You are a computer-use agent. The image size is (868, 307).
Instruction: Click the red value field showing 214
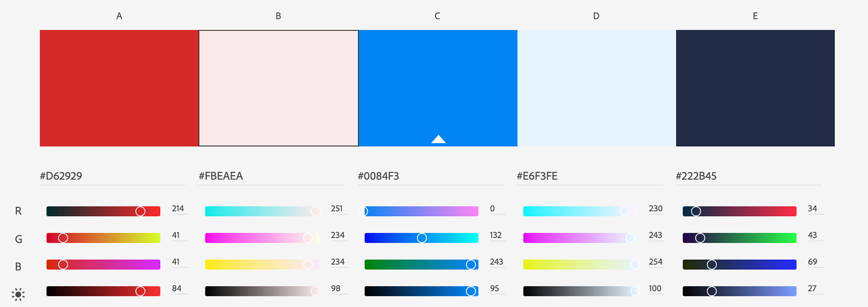click(179, 209)
